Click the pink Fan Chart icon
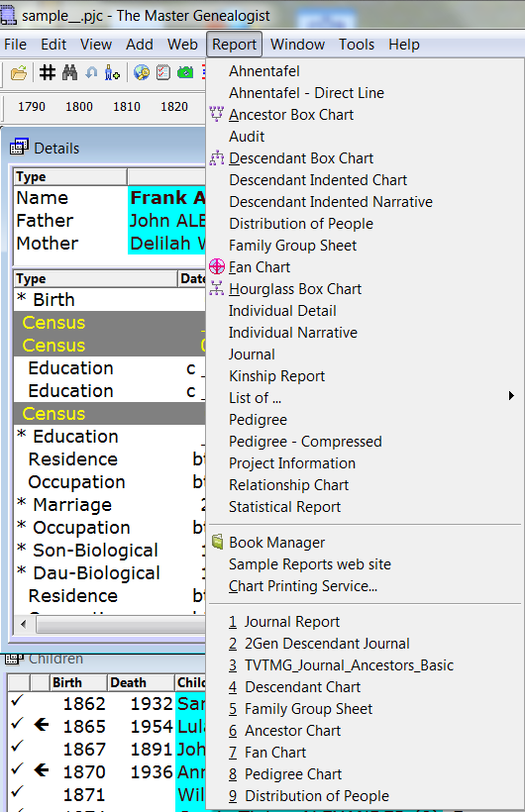Viewport: 525px width, 812px height. 217,266
